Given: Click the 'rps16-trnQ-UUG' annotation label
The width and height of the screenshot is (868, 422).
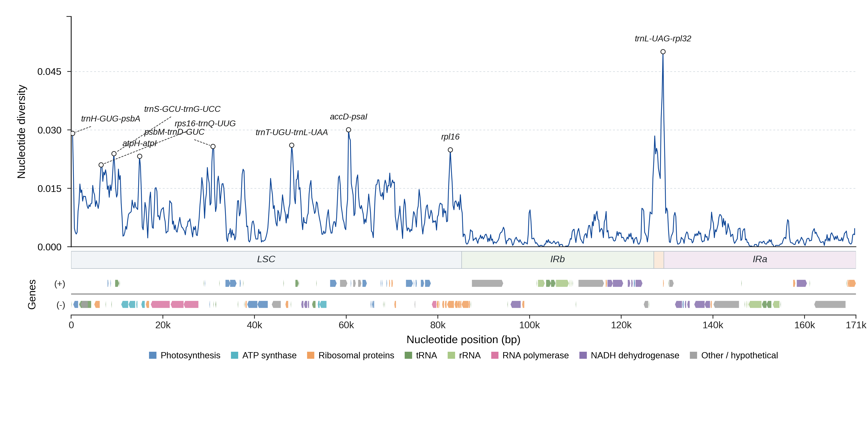Looking at the screenshot, I should (x=205, y=124).
